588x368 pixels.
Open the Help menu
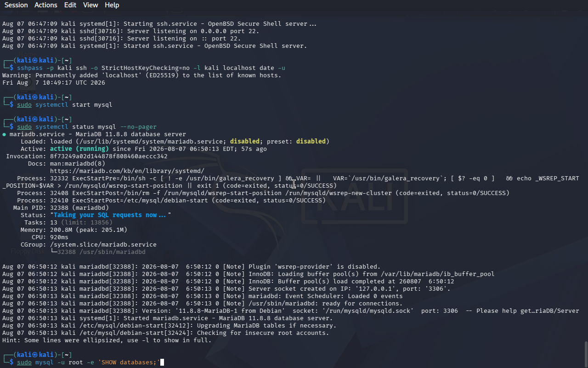point(112,5)
